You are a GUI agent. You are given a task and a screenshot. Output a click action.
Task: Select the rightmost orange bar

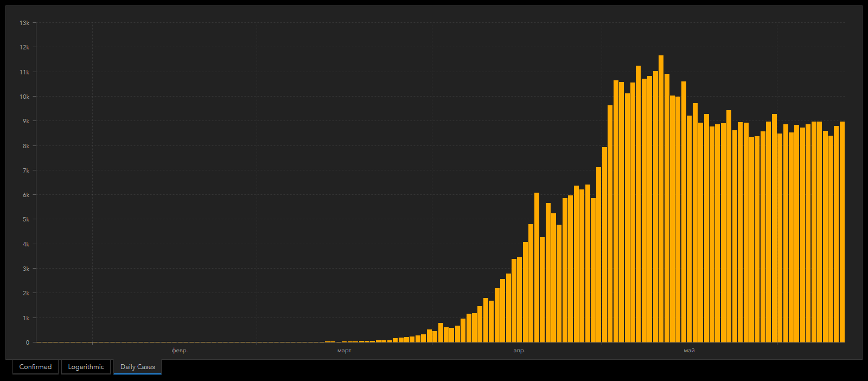pyautogui.click(x=842, y=232)
